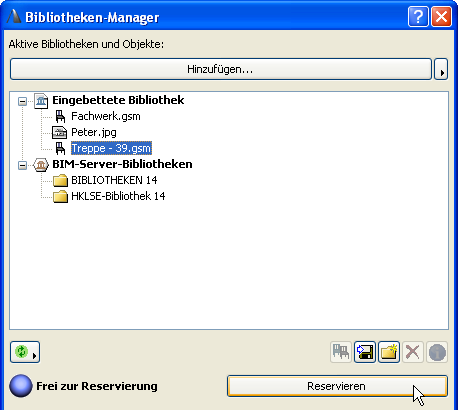Click the BIBLIOTHEKEN 14 folder icon
The width and height of the screenshot is (458, 410).
pos(60,181)
